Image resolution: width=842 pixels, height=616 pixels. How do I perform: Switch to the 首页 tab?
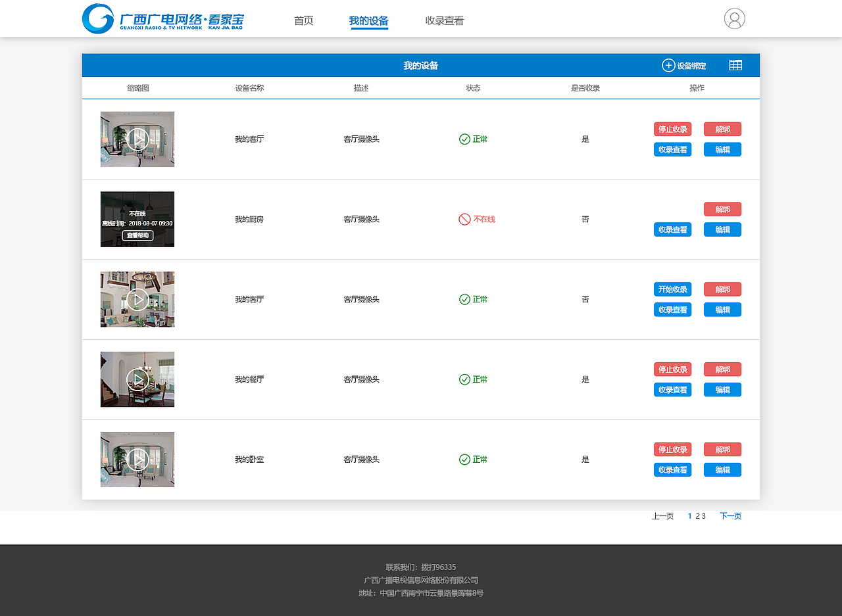point(303,20)
